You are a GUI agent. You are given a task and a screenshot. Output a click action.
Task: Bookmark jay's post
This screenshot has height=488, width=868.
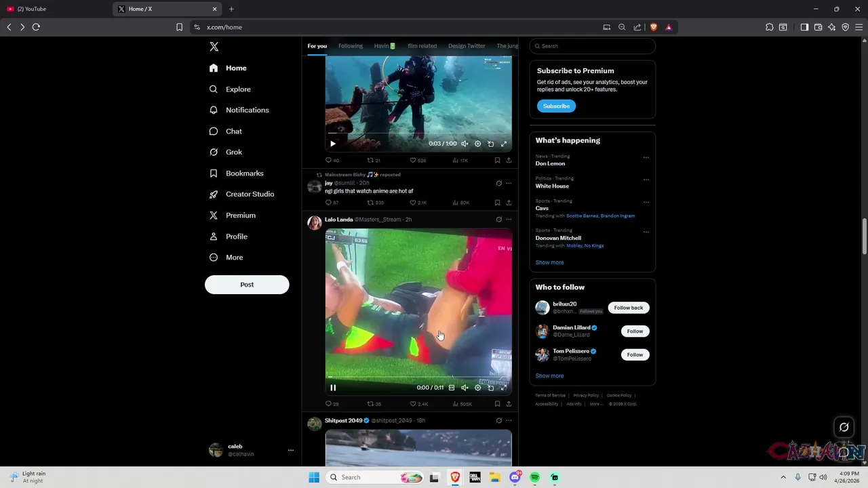pyautogui.click(x=497, y=203)
